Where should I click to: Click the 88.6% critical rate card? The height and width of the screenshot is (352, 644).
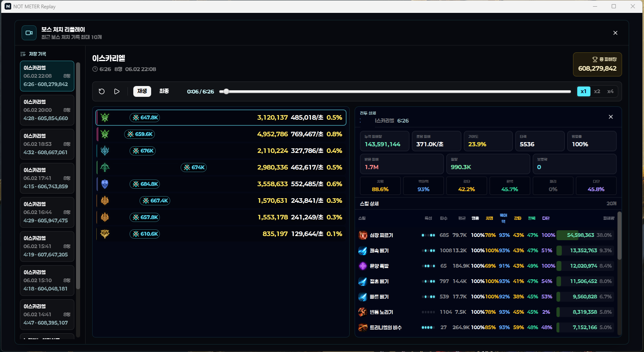click(x=380, y=186)
